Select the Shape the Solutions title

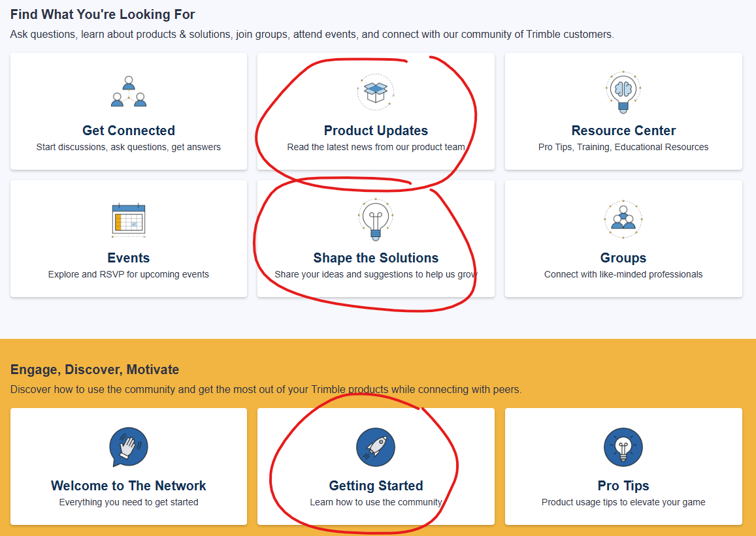[x=376, y=258]
